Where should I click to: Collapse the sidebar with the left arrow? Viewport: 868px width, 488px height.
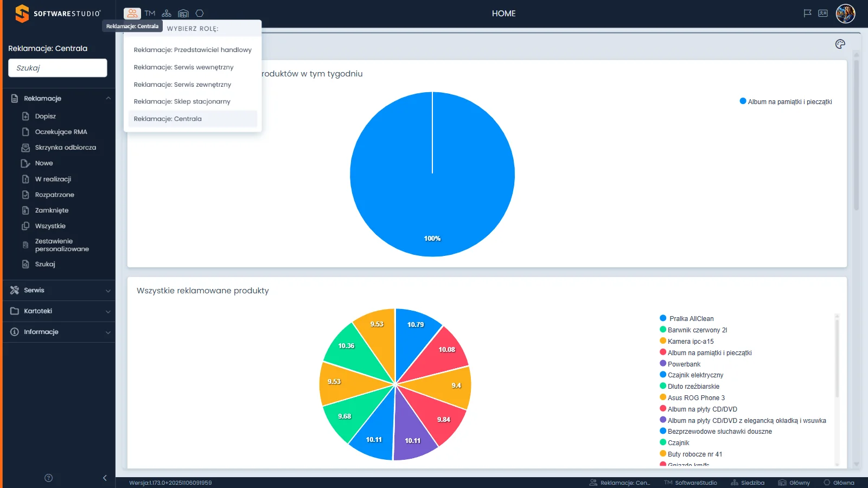[105, 478]
